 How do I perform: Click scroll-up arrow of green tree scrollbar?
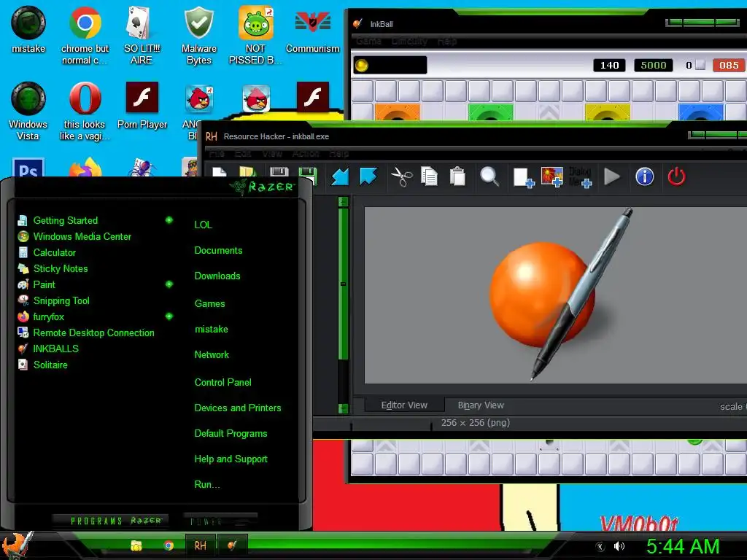tap(343, 201)
